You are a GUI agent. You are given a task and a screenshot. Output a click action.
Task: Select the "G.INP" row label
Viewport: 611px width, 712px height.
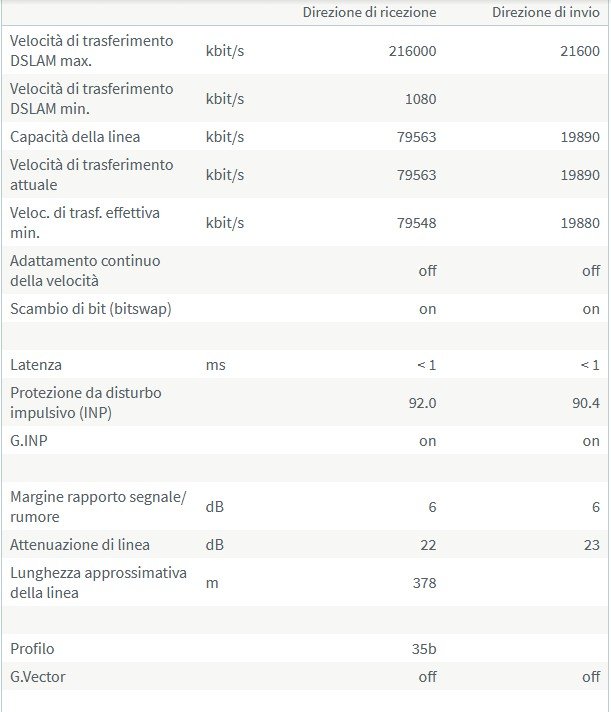tap(29, 441)
